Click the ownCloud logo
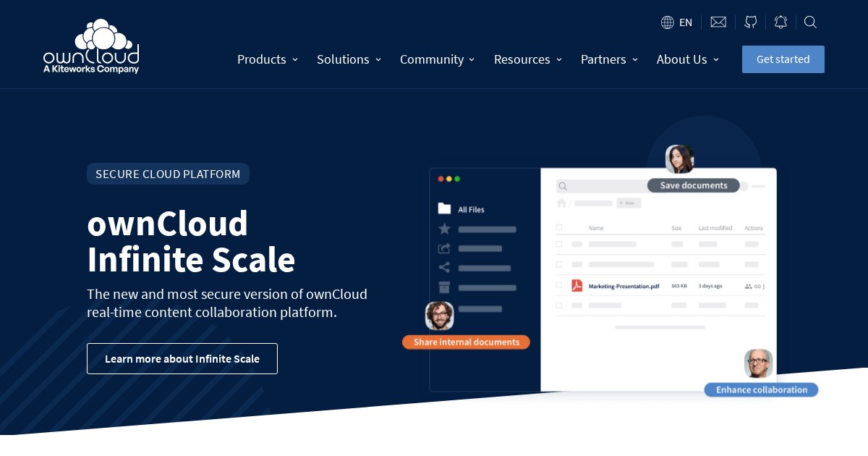868x456 pixels. (x=91, y=46)
